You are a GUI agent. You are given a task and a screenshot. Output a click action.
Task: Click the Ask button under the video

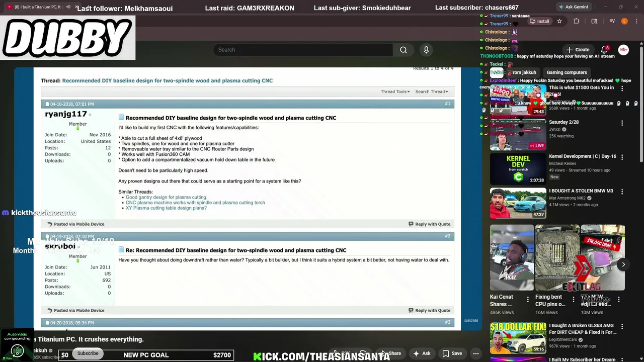(x=422, y=353)
